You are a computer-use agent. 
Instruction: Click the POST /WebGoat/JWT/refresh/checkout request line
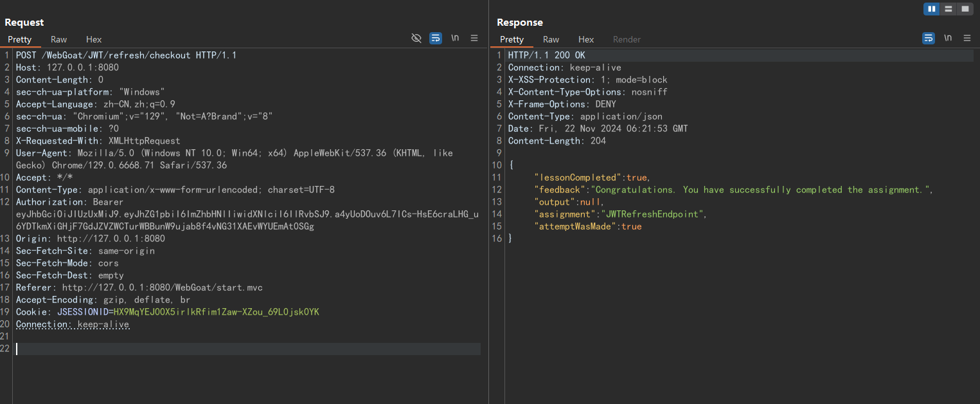coord(127,55)
